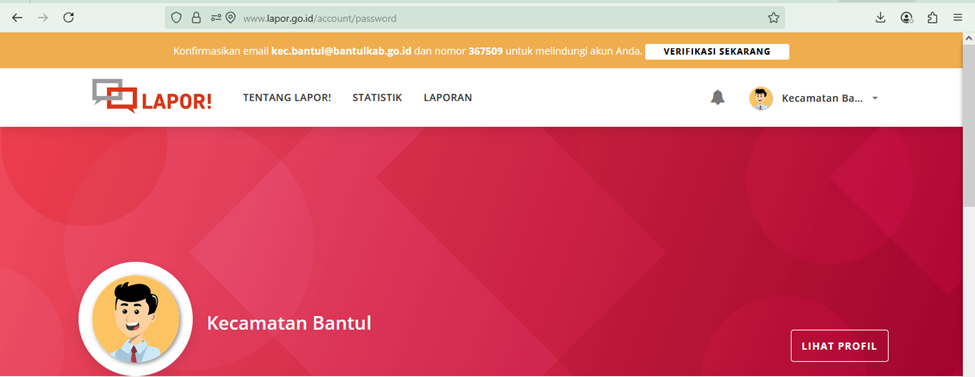
Task: Click the browser back arrow
Action: 17,18
